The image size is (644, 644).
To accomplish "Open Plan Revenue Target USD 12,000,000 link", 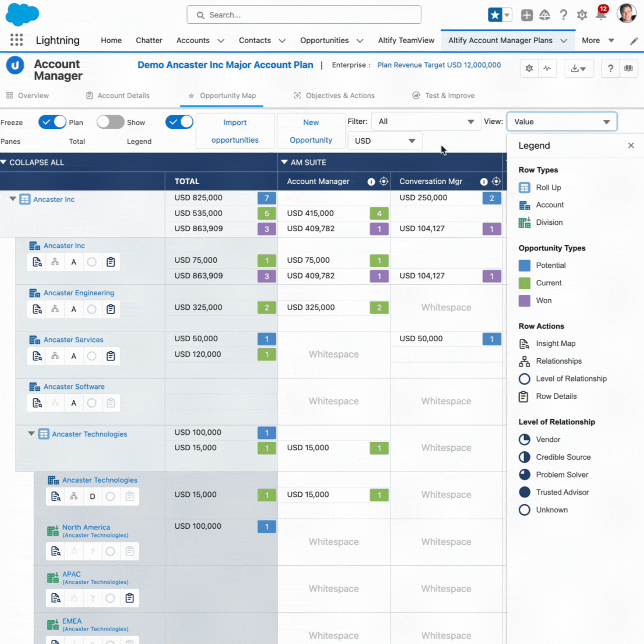I will 439,65.
